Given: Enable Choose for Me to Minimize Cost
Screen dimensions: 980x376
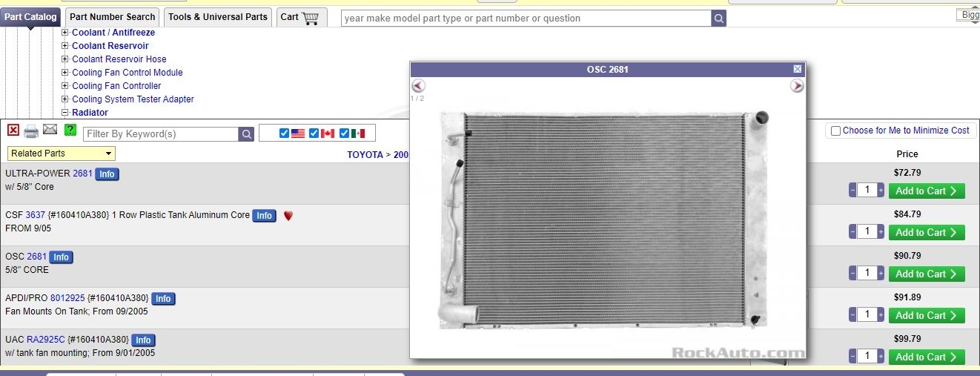Looking at the screenshot, I should tap(836, 131).
